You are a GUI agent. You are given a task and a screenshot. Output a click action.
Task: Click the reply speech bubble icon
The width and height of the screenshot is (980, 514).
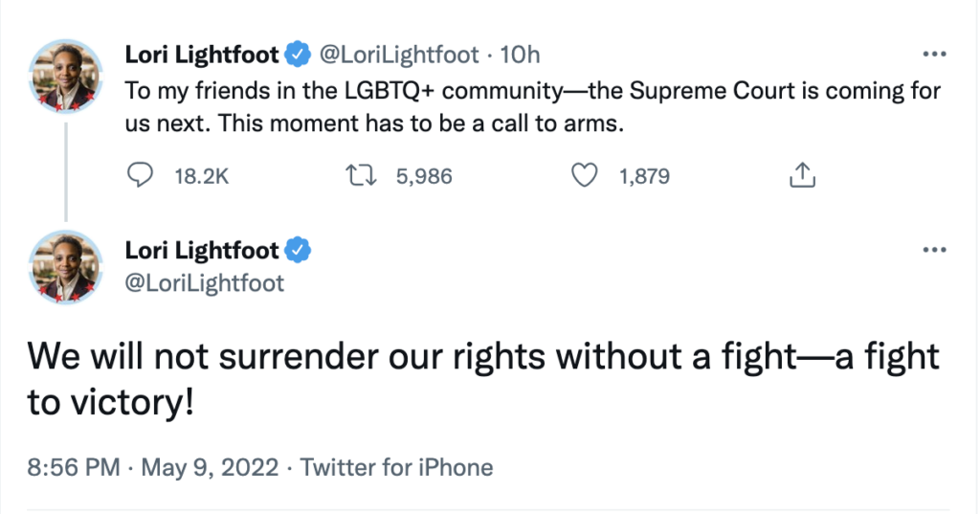click(140, 176)
